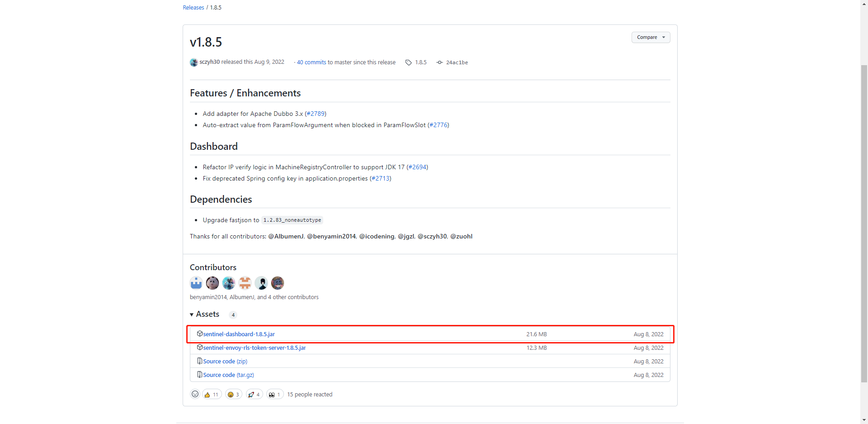868x424 pixels.
Task: Toggle eyes reaction with 1
Action: (x=275, y=395)
